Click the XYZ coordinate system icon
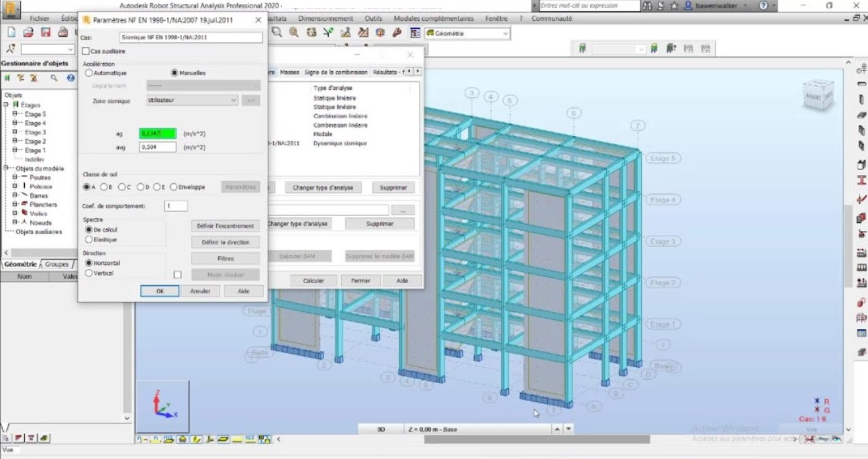This screenshot has height=459, width=868. coord(163,406)
